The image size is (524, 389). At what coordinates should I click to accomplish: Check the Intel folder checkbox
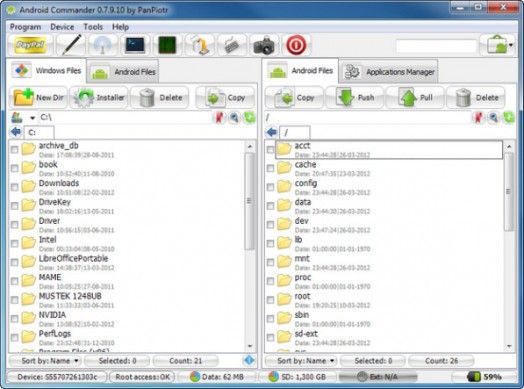pos(14,244)
